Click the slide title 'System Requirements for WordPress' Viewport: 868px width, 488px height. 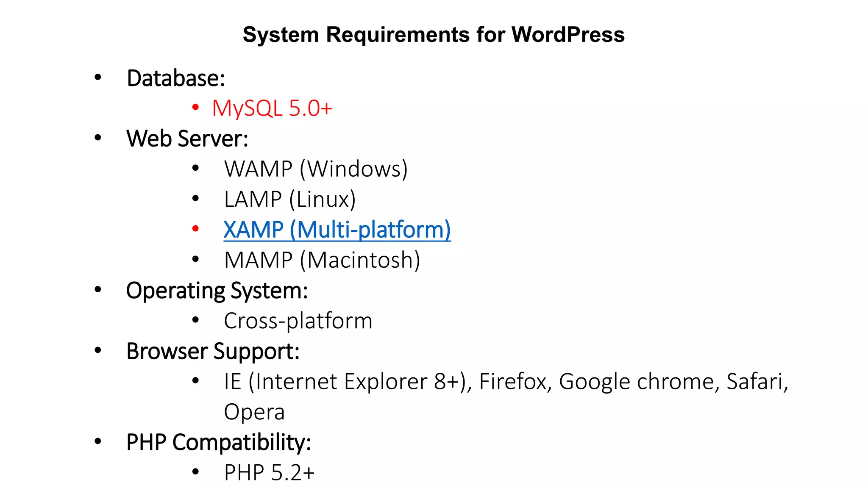pos(434,34)
